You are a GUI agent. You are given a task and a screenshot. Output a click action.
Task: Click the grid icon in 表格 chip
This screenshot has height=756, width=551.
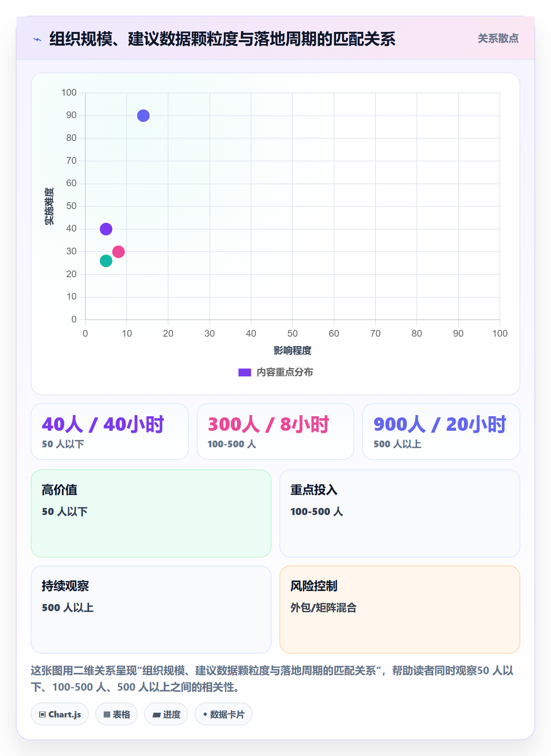click(107, 715)
